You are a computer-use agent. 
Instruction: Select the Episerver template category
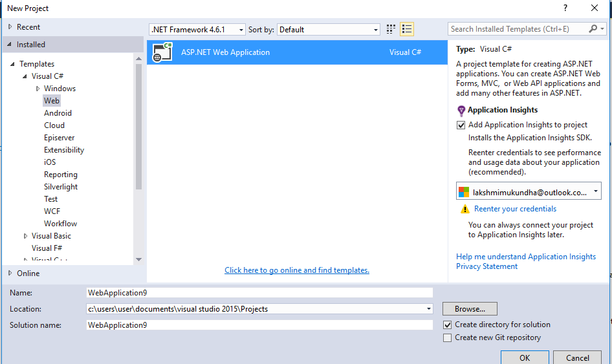tap(60, 138)
